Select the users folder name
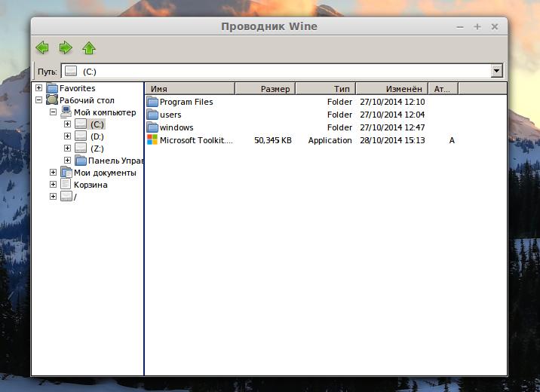 coord(170,115)
